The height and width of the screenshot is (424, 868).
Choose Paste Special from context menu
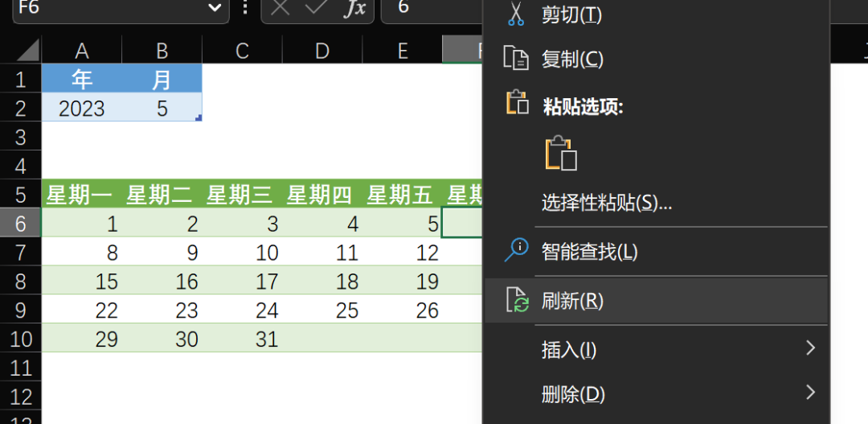pos(606,203)
